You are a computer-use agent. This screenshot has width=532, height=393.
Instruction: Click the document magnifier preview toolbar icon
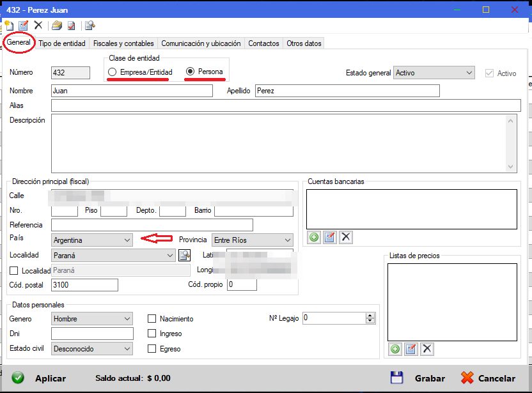(90, 26)
